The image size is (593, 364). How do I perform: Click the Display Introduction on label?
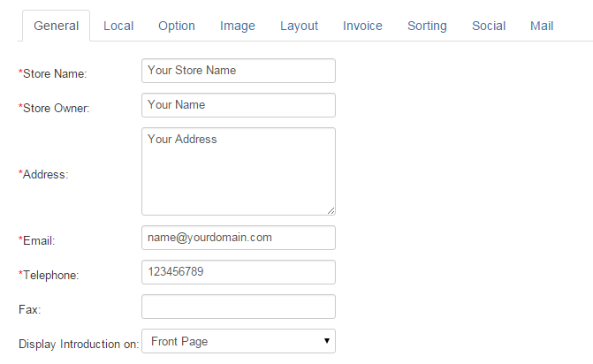(79, 345)
